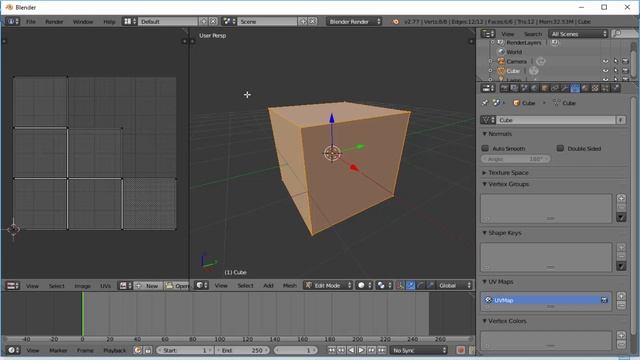Viewport: 640px width, 360px height.
Task: Click the Camera icon in outliner
Action: point(501,61)
